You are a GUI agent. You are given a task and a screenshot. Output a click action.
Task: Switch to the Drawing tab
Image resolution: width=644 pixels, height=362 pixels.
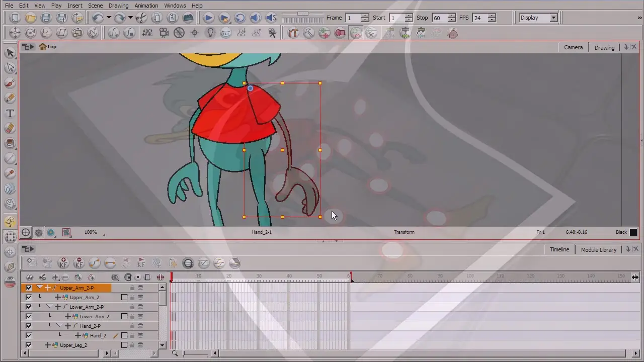coord(604,48)
